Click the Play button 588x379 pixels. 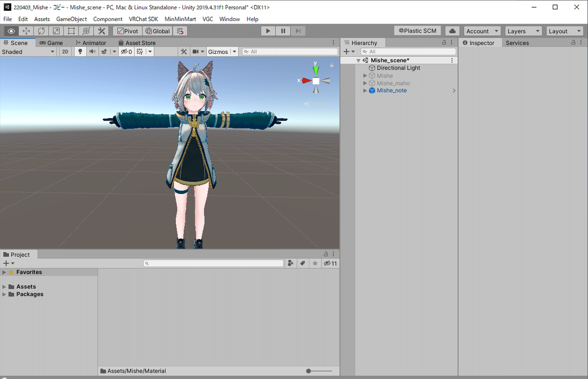tap(268, 31)
